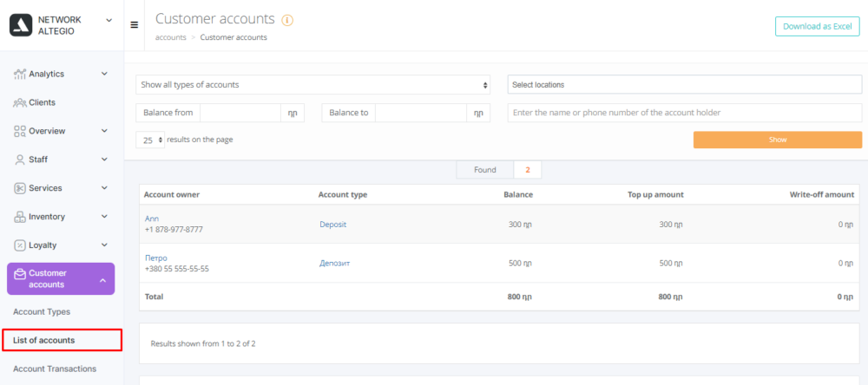Click the Analytics chart icon in sidebar

[x=20, y=75]
